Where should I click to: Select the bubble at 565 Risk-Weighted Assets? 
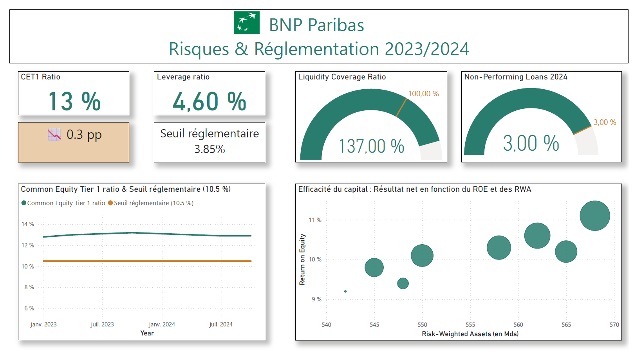click(566, 251)
